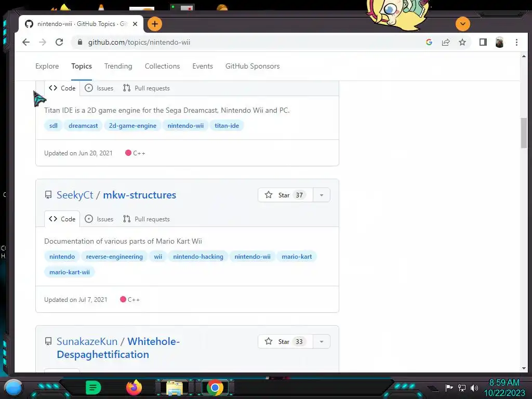Click the titan-ide topic tag
The image size is (532, 399).
tap(227, 126)
